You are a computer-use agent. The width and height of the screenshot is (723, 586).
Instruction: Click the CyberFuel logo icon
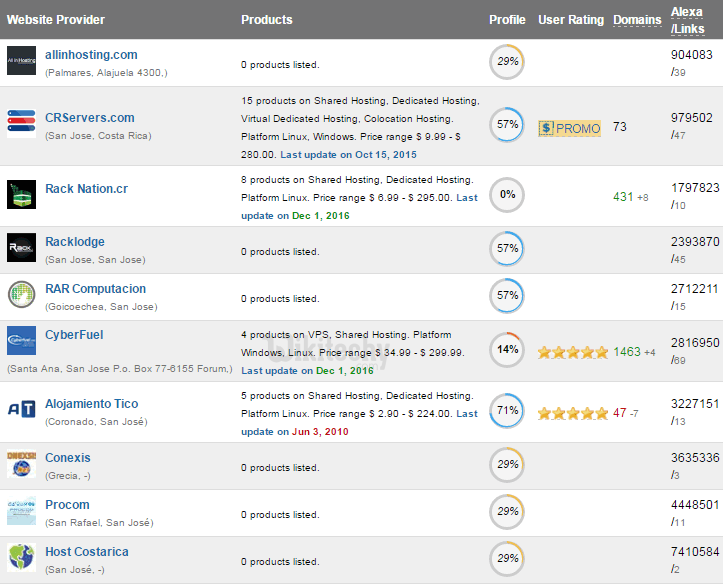click(x=21, y=340)
